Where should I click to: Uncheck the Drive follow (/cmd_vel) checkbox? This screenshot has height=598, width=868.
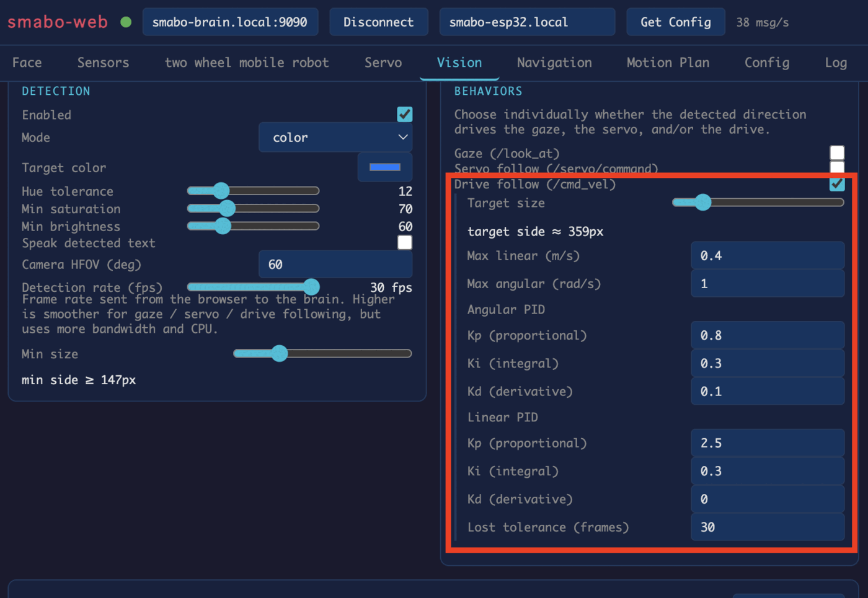pos(837,184)
